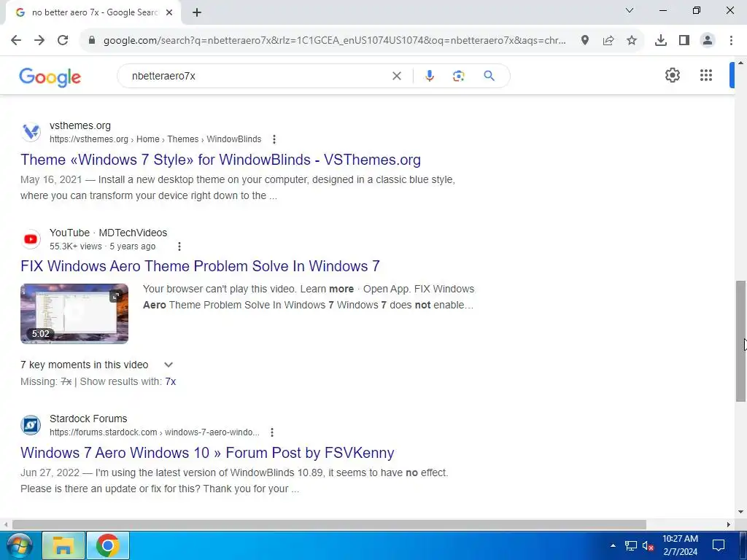Open muted volume tray icon
The width and height of the screenshot is (747, 560).
click(x=648, y=545)
